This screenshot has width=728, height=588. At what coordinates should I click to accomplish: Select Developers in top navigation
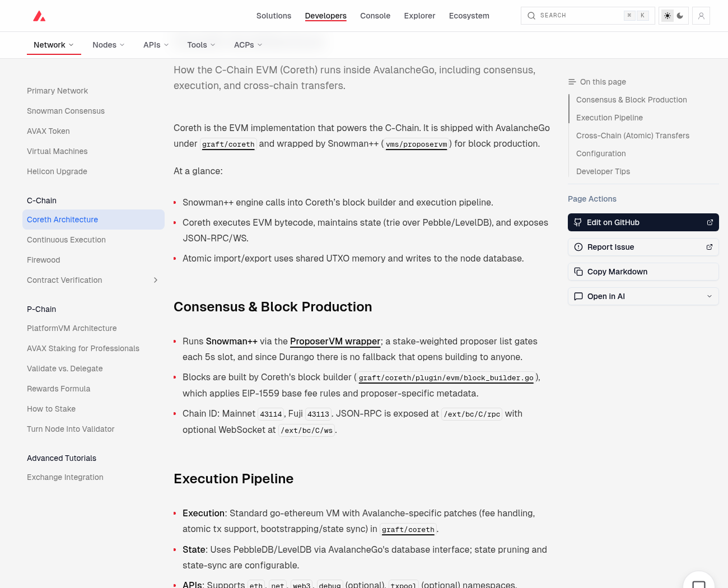tap(326, 16)
